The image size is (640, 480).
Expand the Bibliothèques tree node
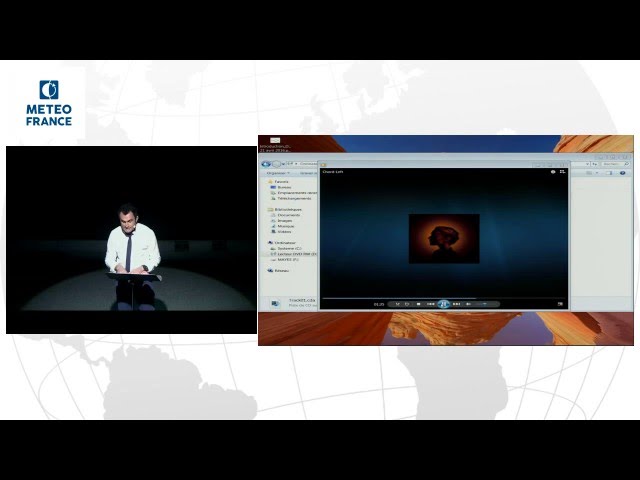coord(269,209)
